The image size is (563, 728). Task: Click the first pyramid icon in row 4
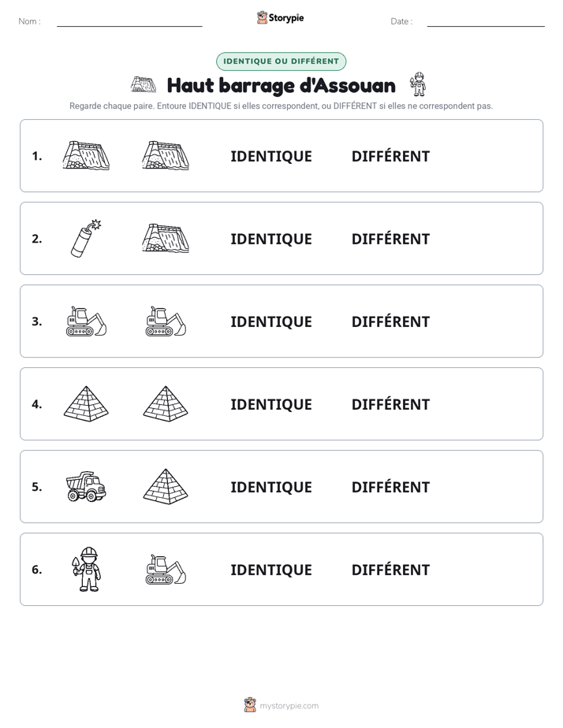point(86,403)
